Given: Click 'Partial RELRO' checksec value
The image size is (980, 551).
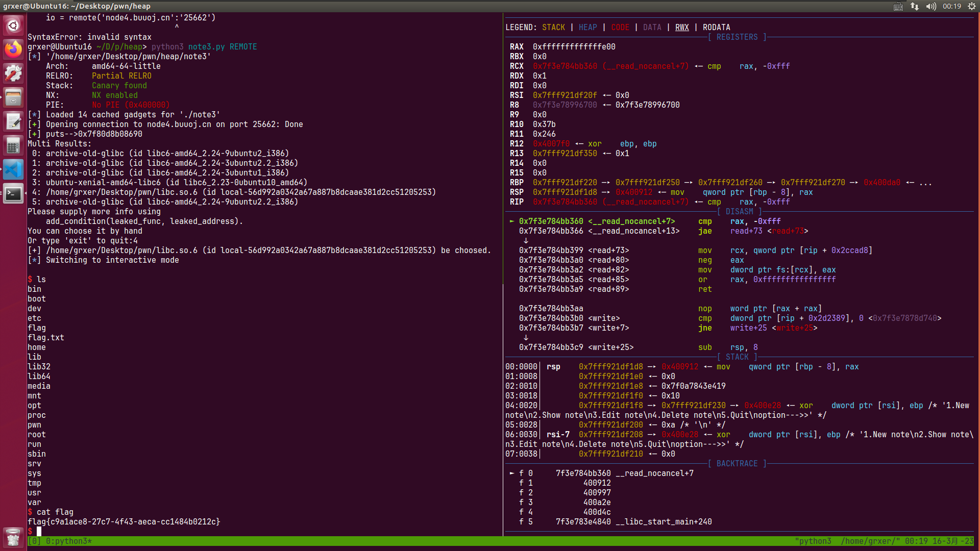Looking at the screenshot, I should click(x=121, y=76).
